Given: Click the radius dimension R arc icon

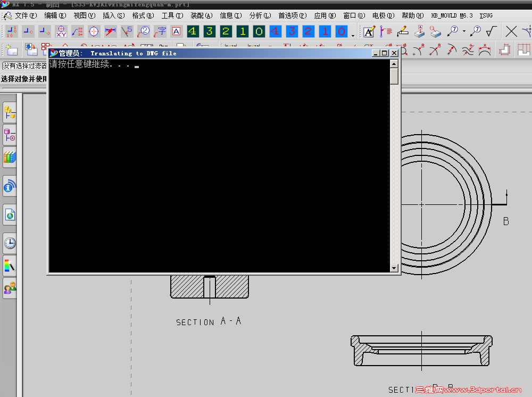Looking at the screenshot, I should (x=418, y=50).
